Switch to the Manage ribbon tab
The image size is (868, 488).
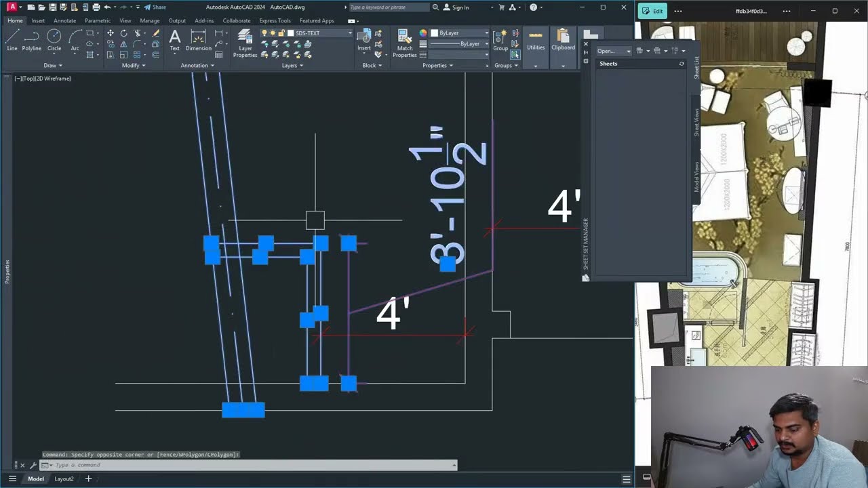[x=150, y=20]
